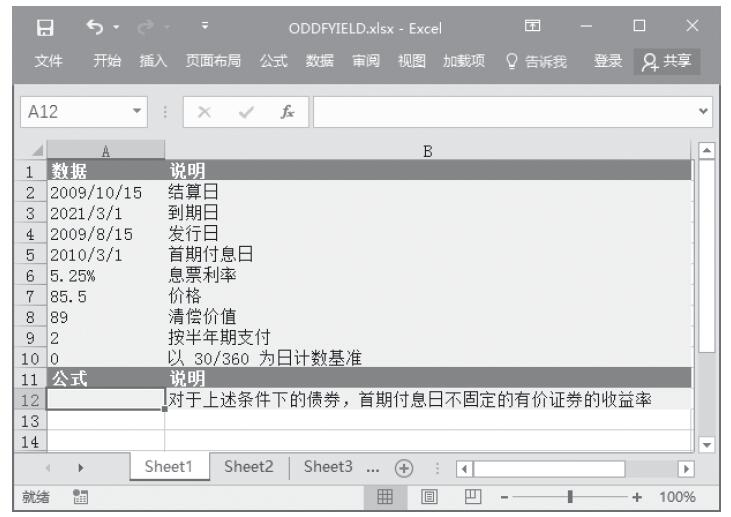Screen dimensions: 731x517
Task: Expand the Name Box dropdown arrow
Action: click(138, 111)
